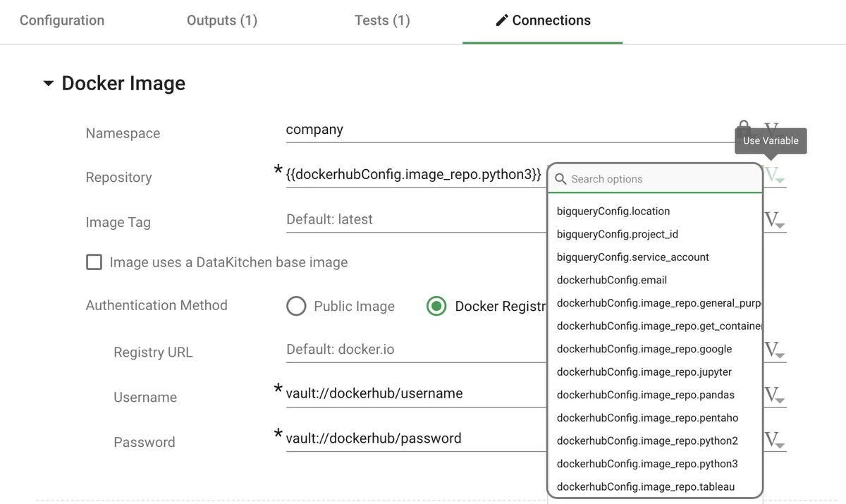The height and width of the screenshot is (504, 846).
Task: Enable 'Image uses a DataKitchen base image'
Action: point(94,262)
